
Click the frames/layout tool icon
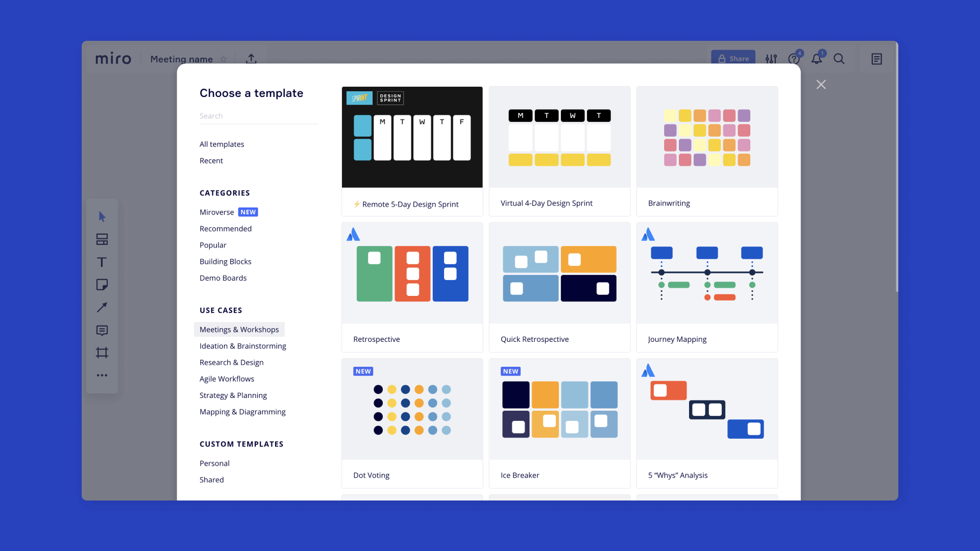[102, 352]
